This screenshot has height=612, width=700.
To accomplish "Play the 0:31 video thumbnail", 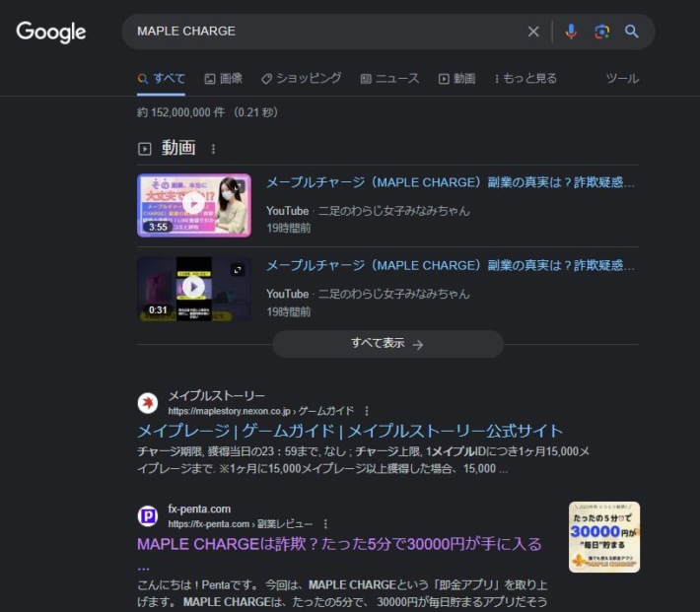I will [x=194, y=288].
